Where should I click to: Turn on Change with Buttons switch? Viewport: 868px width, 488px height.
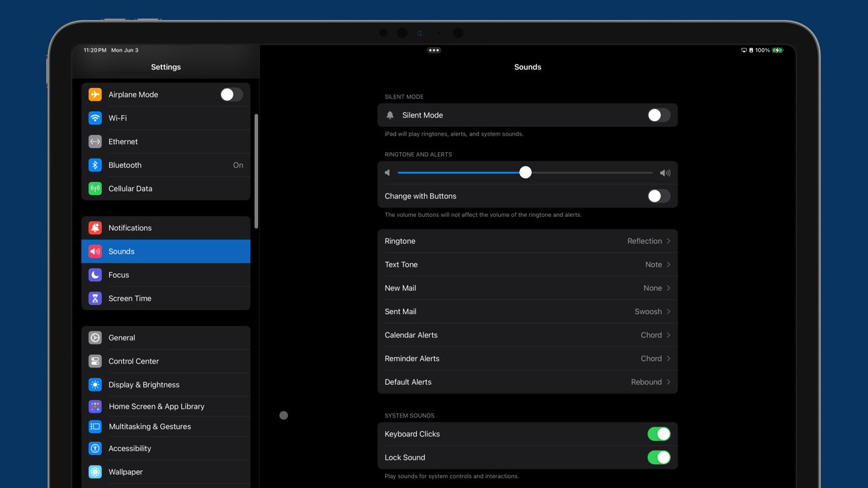[659, 196]
